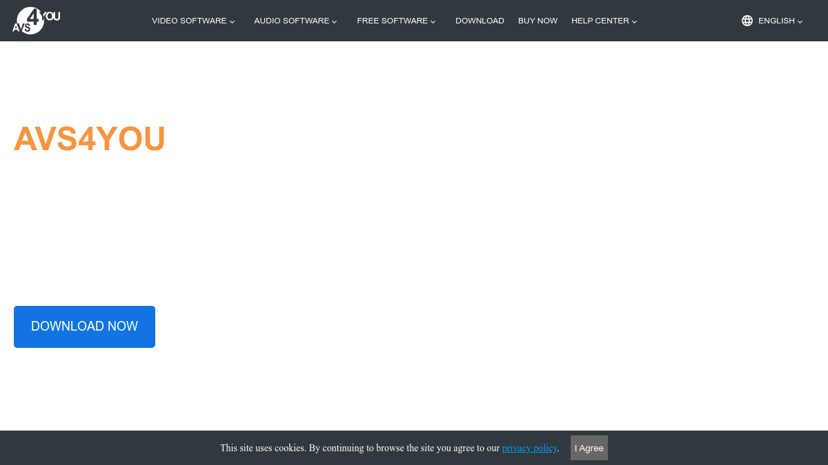This screenshot has width=828, height=465.
Task: Click the globe language icon
Action: pyautogui.click(x=747, y=21)
